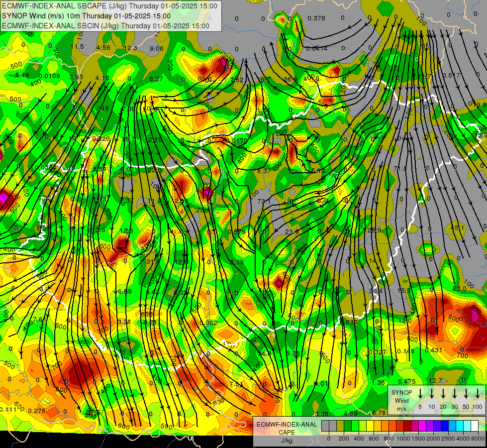
Task: Click the 200 tick label on the CAPE scale
Action: 344,439
